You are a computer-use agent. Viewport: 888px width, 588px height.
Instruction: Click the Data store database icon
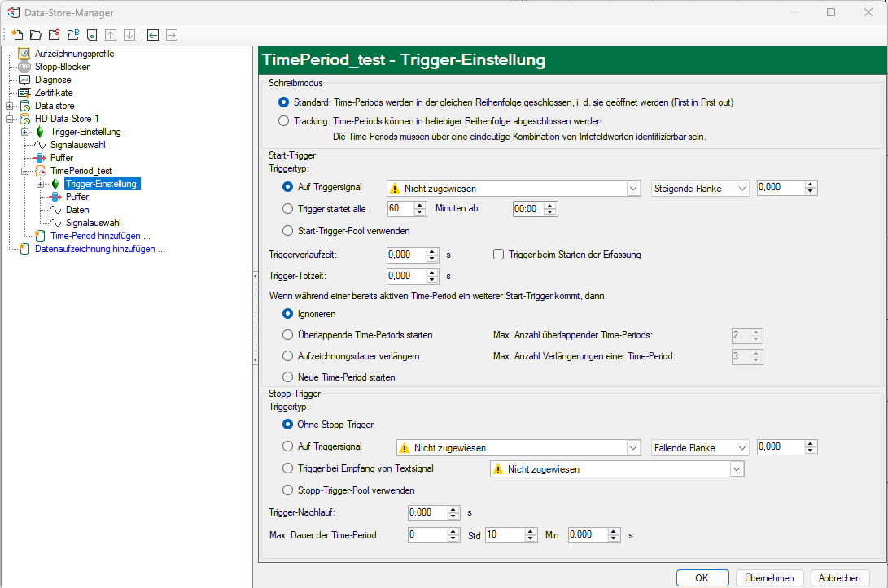click(25, 106)
